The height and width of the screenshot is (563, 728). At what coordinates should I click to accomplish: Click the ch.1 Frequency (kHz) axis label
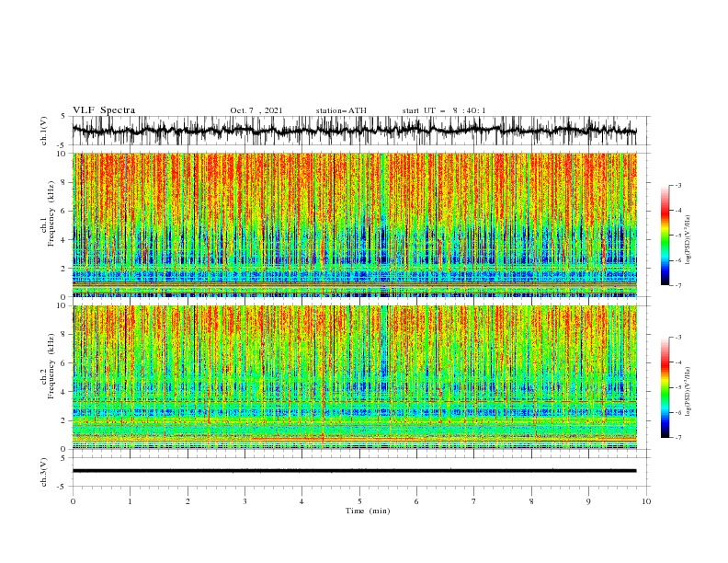tap(48, 213)
